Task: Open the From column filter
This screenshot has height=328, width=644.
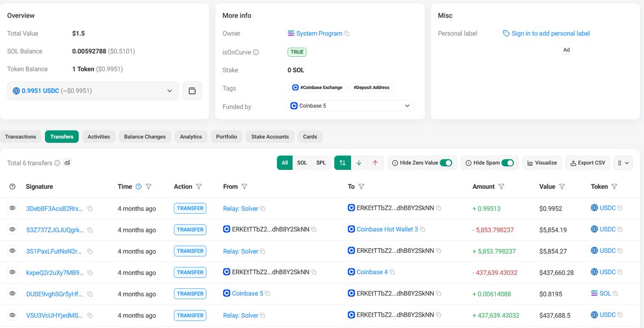Action: point(244,187)
